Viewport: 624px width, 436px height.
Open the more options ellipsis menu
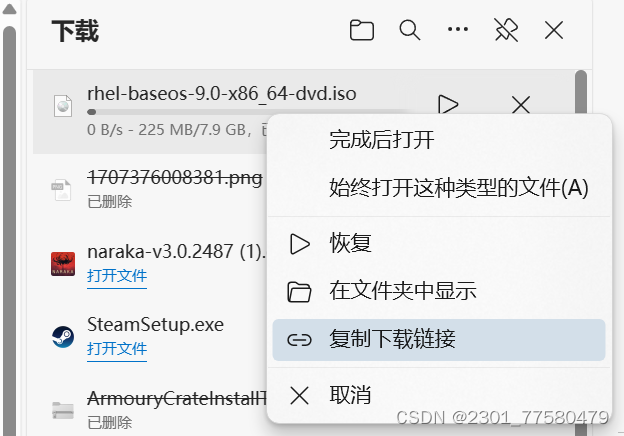(458, 29)
